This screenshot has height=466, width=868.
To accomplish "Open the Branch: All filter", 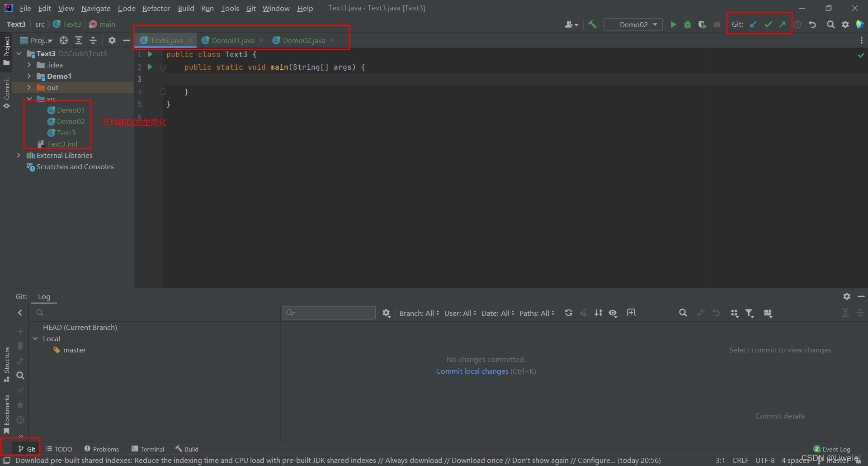I will [x=419, y=313].
